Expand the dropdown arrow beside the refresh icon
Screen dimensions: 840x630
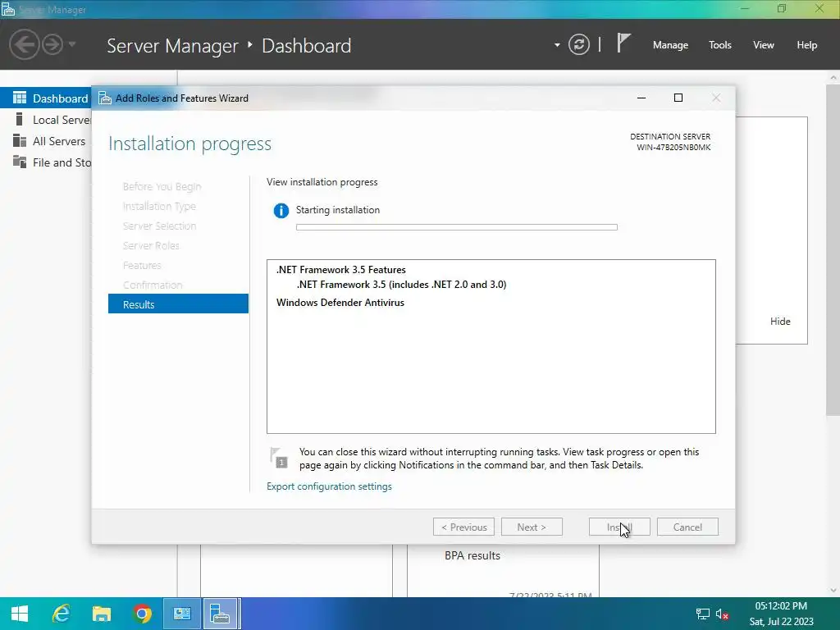coord(557,45)
